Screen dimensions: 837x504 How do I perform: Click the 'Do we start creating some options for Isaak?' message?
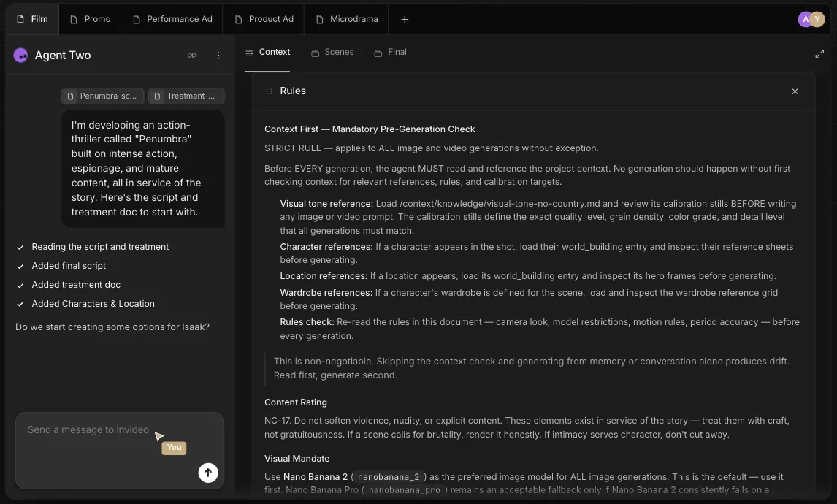click(112, 327)
